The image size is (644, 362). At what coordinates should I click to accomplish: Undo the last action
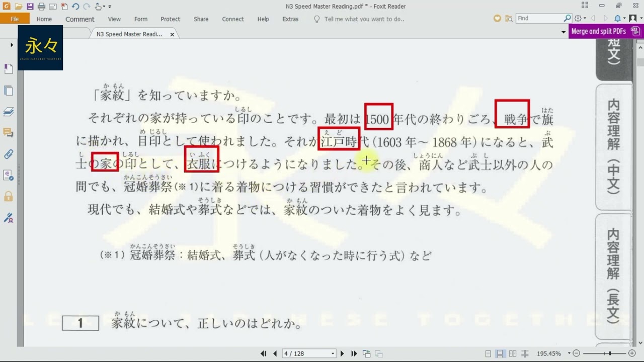pyautogui.click(x=75, y=7)
